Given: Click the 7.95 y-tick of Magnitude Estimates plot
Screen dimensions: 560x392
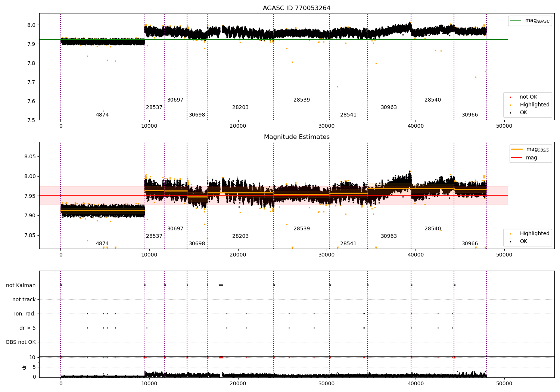Looking at the screenshot, I should 30,196.
